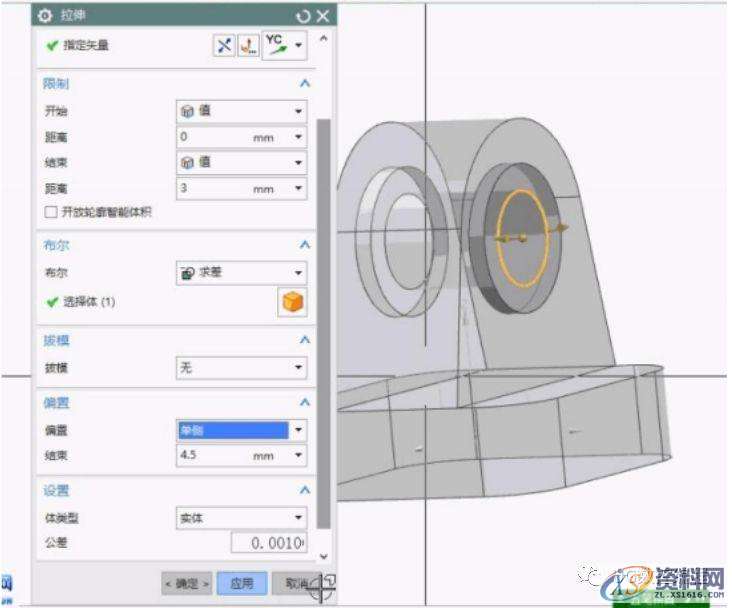Open the highlighted 偏置 offset type dropdown

(x=241, y=430)
